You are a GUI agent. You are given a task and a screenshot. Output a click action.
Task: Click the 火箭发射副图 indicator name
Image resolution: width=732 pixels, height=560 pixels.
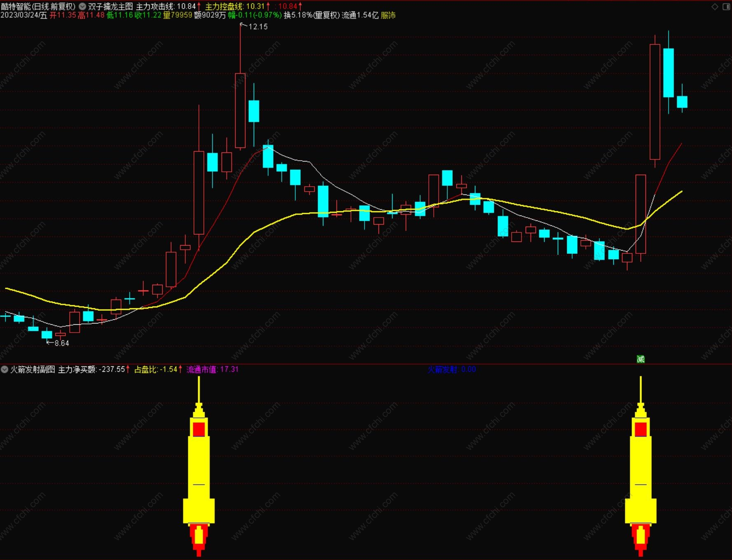(x=33, y=370)
